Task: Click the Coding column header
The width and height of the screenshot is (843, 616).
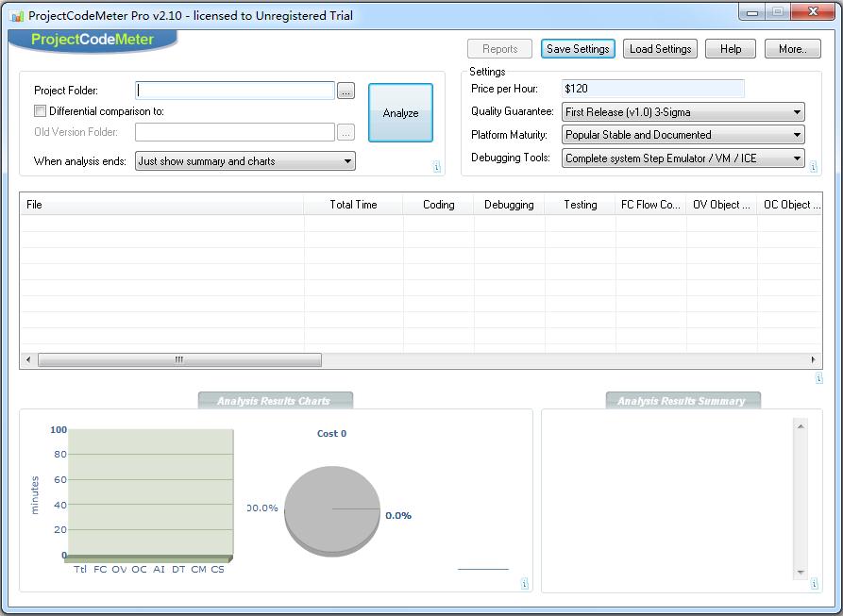Action: tap(438, 204)
